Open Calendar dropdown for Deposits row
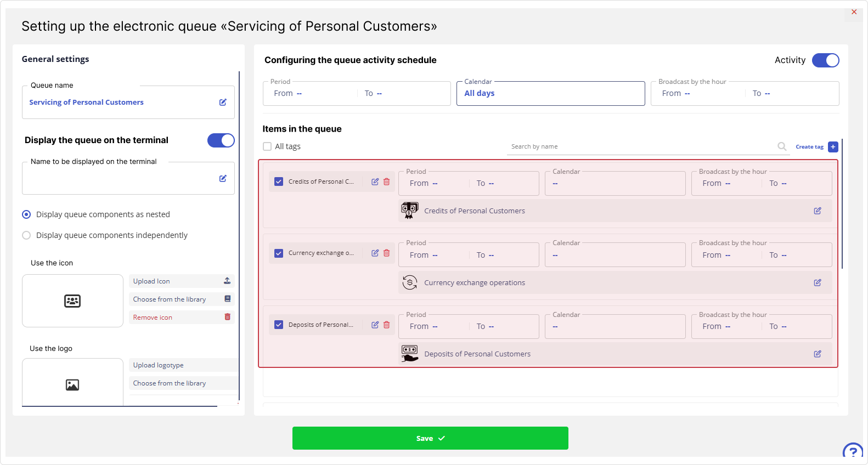The image size is (868, 465). [615, 327]
